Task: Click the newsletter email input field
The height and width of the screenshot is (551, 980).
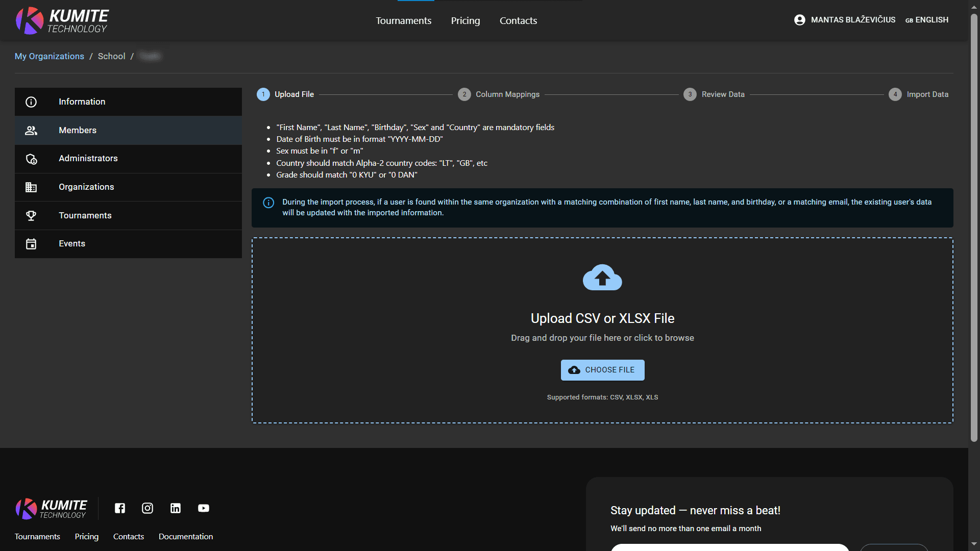Action: coord(730,547)
